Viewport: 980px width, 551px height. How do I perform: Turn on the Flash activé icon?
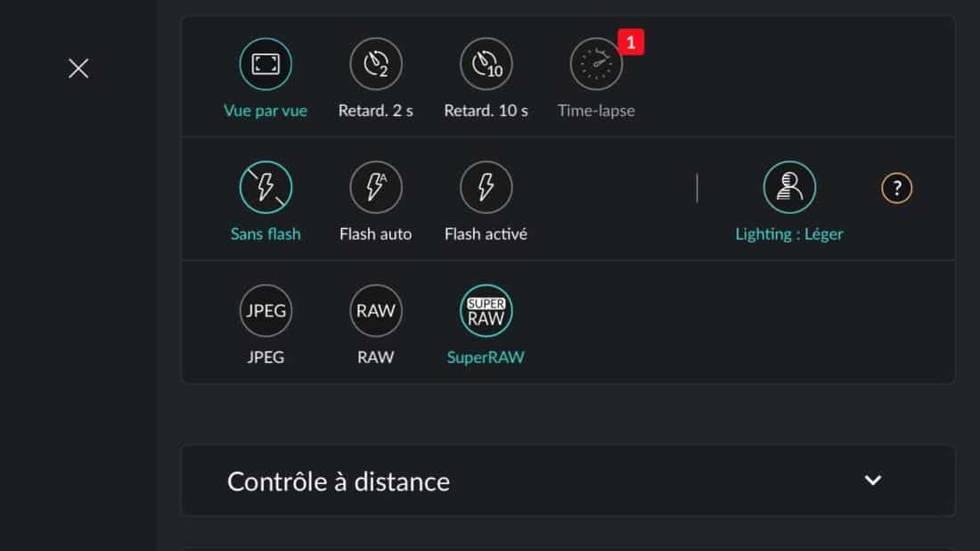486,187
